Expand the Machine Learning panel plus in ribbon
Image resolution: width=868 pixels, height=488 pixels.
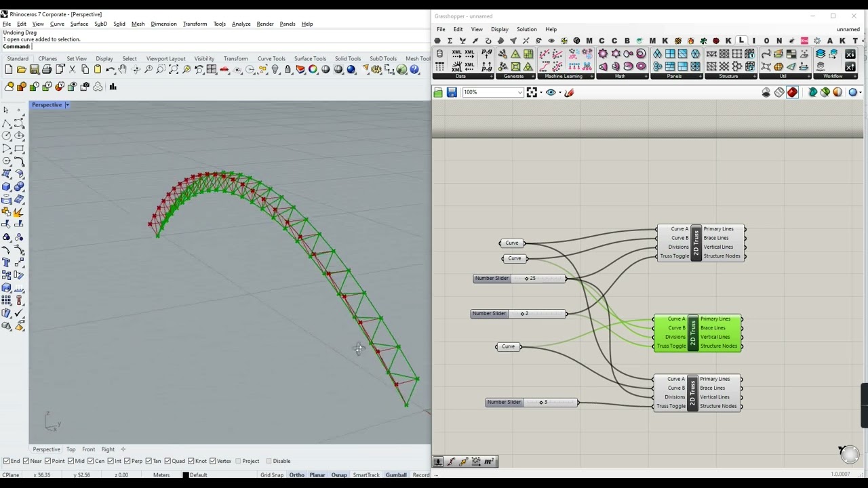(591, 76)
